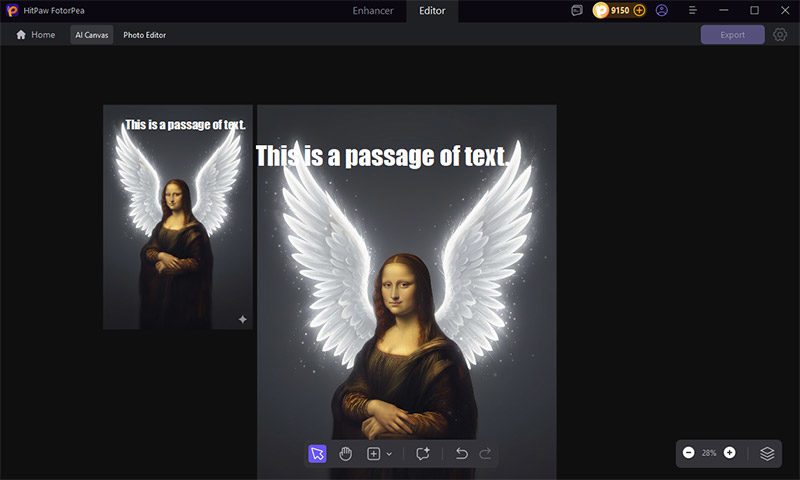This screenshot has width=800, height=480.
Task: Go to Home
Action: pos(36,35)
